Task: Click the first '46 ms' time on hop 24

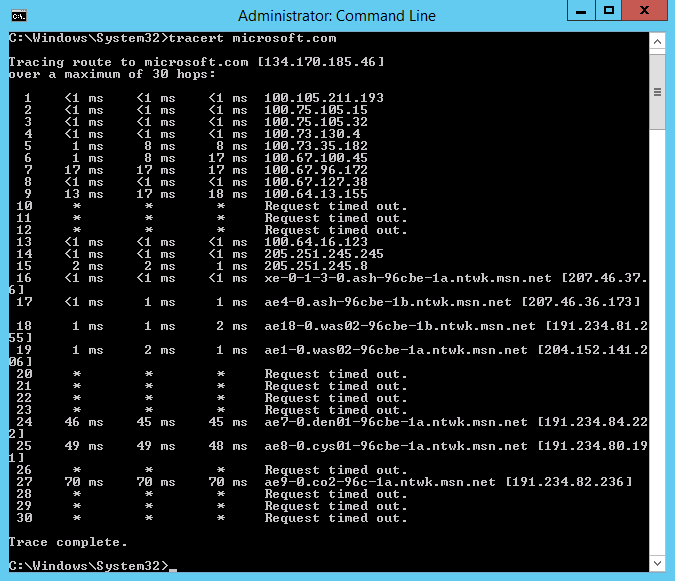Action: 84,422
